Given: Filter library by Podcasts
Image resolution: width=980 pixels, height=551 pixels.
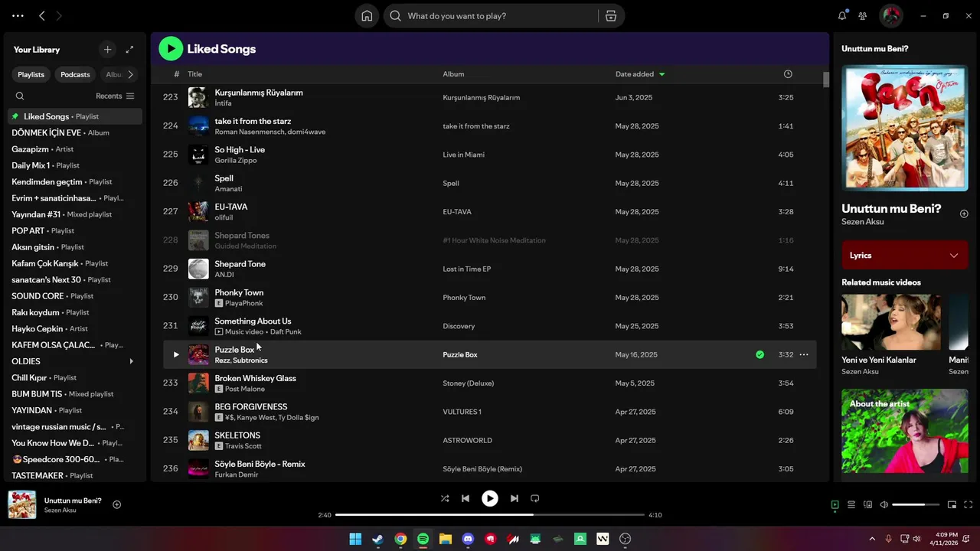Looking at the screenshot, I should (x=75, y=74).
